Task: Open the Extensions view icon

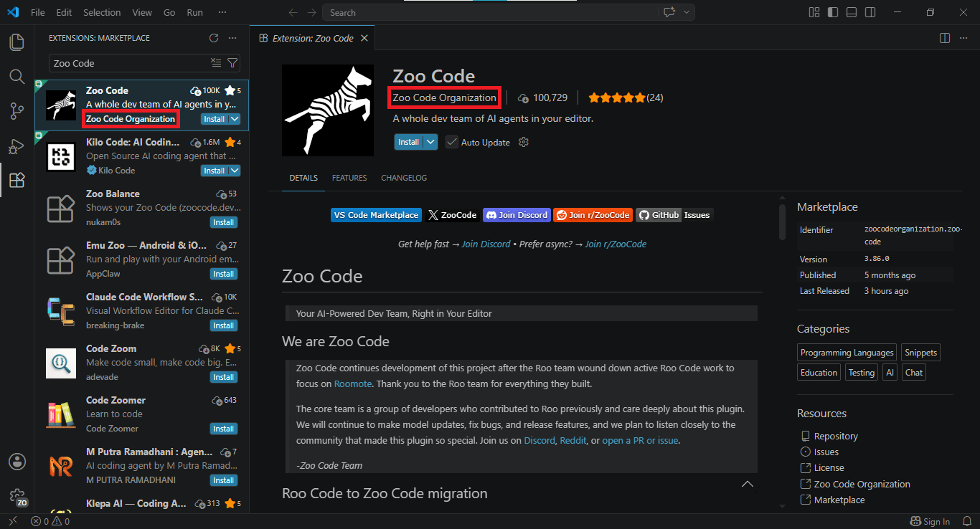Action: pyautogui.click(x=17, y=180)
